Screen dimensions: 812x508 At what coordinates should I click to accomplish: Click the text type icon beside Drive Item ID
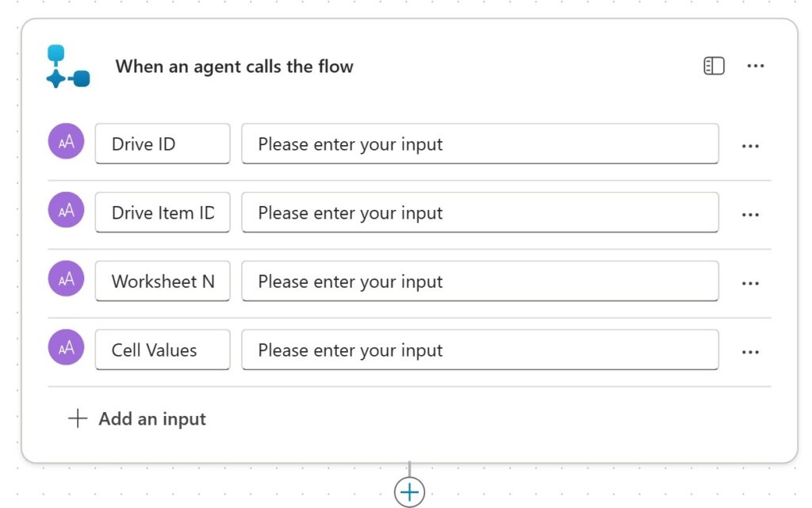click(66, 210)
